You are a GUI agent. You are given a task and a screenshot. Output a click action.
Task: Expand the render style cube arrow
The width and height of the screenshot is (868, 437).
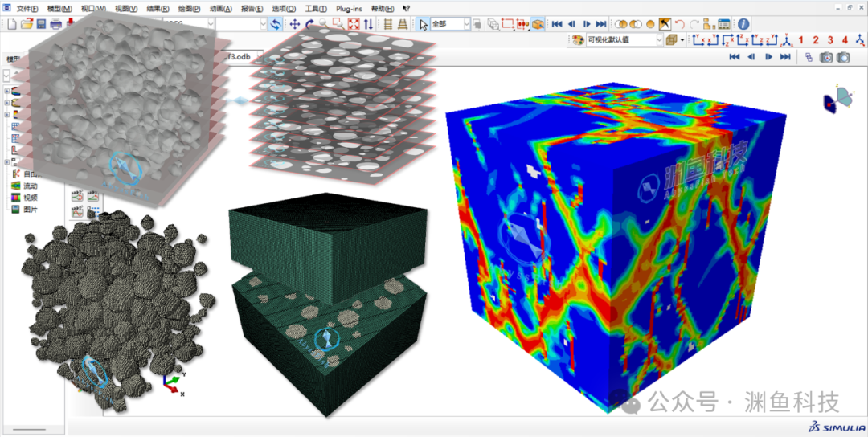tap(682, 40)
